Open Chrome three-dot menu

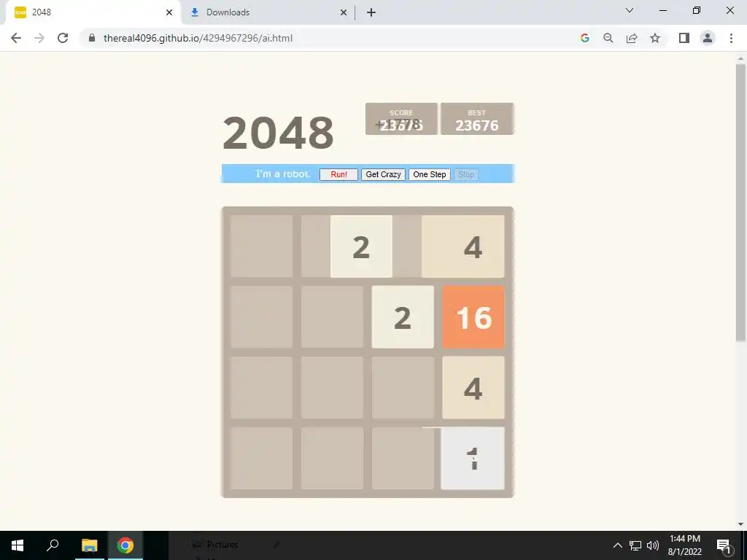(731, 38)
